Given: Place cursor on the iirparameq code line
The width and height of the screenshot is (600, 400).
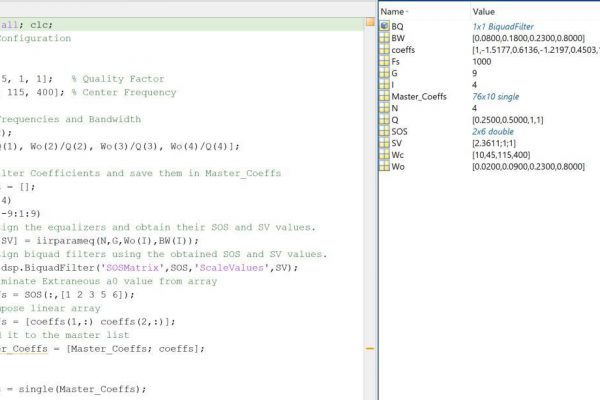Looking at the screenshot, I should click(99, 241).
